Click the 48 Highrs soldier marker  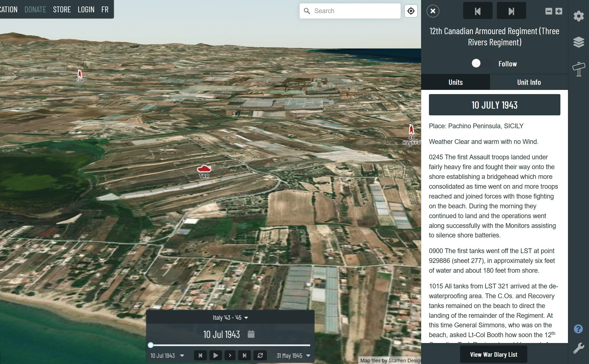[x=411, y=130]
